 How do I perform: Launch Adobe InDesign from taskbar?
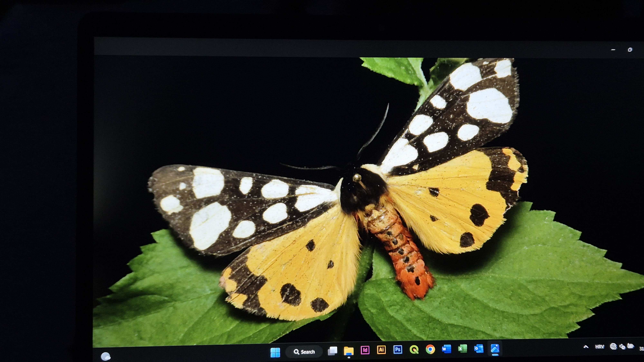pos(365,350)
